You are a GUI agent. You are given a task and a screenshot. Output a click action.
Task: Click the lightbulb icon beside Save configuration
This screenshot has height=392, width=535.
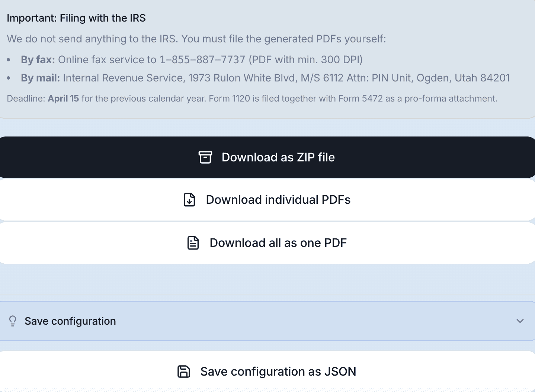[13, 321]
